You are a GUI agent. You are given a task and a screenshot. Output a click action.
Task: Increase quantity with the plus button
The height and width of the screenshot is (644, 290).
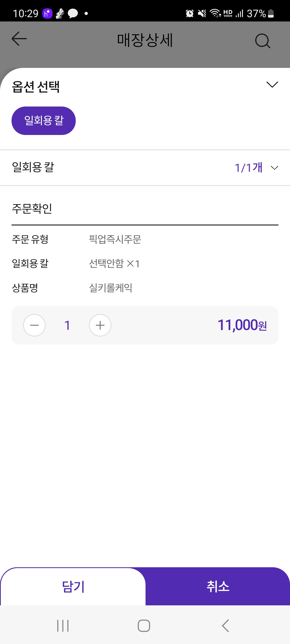tap(100, 325)
